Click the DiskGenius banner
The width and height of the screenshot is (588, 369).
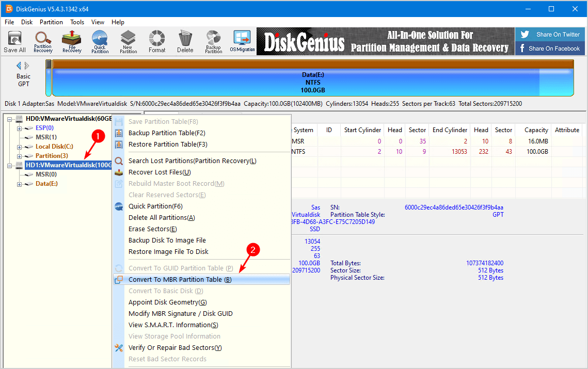(x=386, y=41)
